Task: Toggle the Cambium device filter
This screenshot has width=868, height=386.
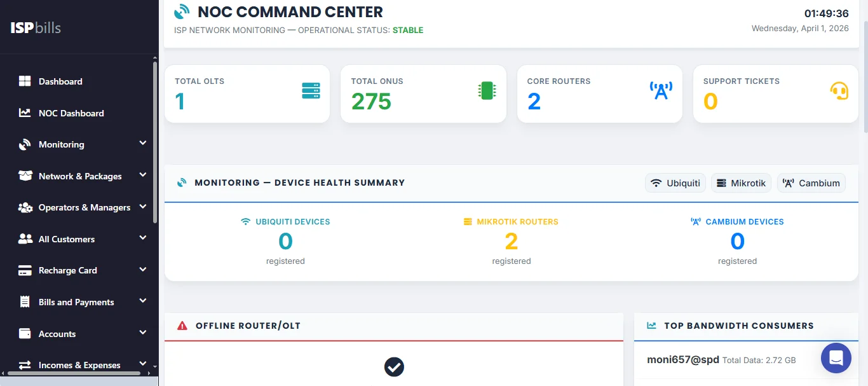Action: [811, 183]
